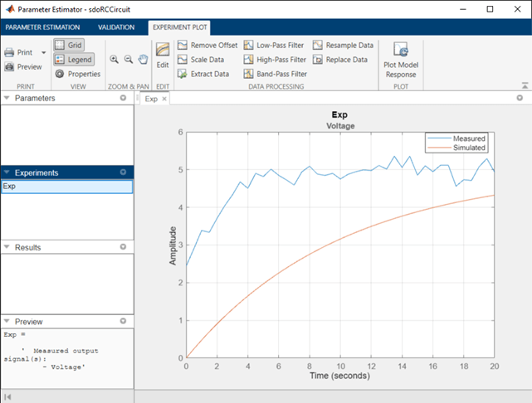Switch to the Parameter Estimation tab

(x=42, y=27)
